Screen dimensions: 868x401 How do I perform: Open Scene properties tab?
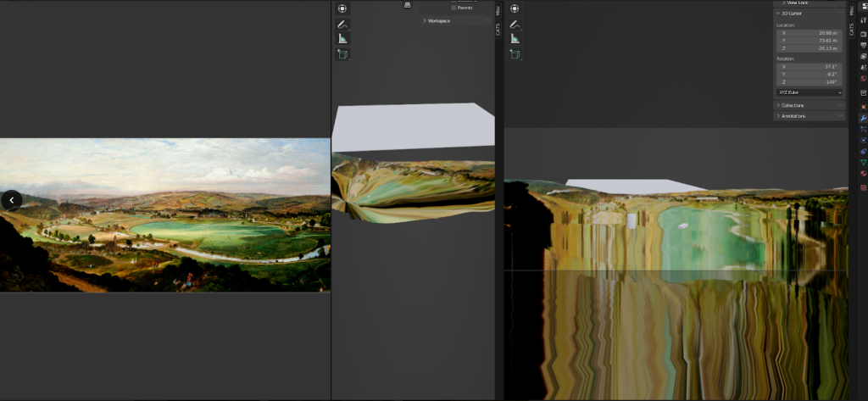[863, 68]
